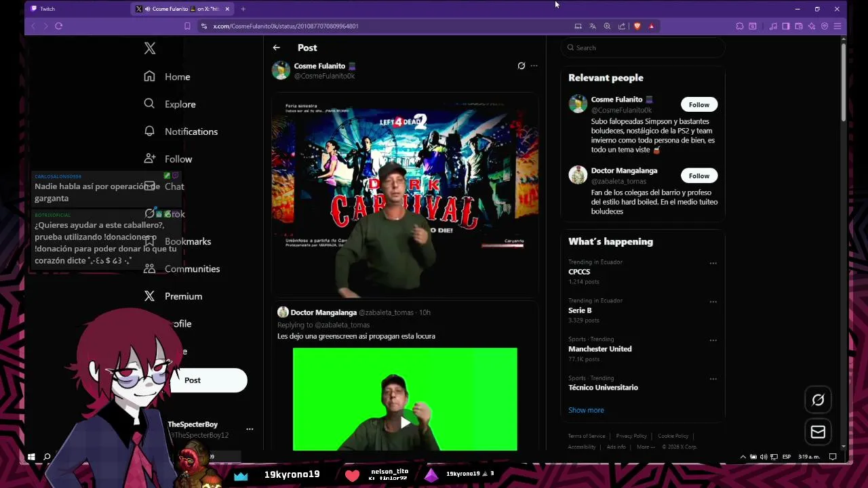This screenshot has height=488, width=868.
Task: Click the zoom magnifier icon in address bar
Action: tap(607, 26)
